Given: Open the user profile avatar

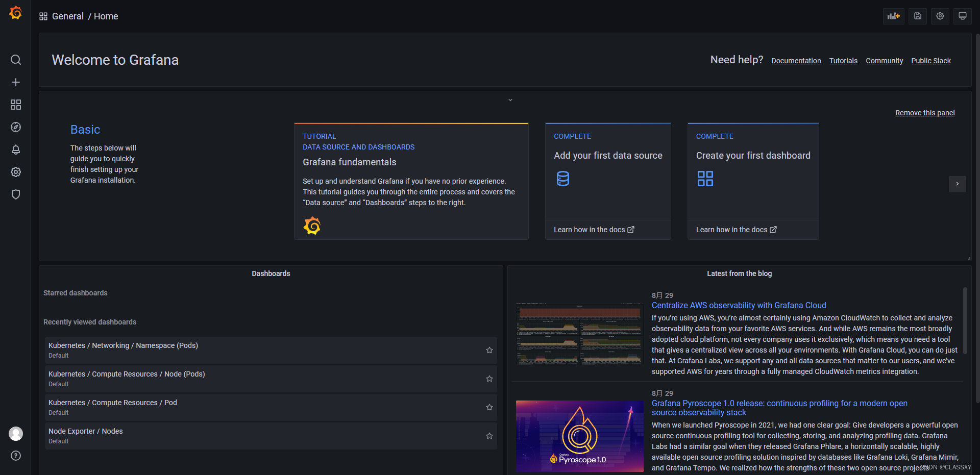Looking at the screenshot, I should pos(16,434).
